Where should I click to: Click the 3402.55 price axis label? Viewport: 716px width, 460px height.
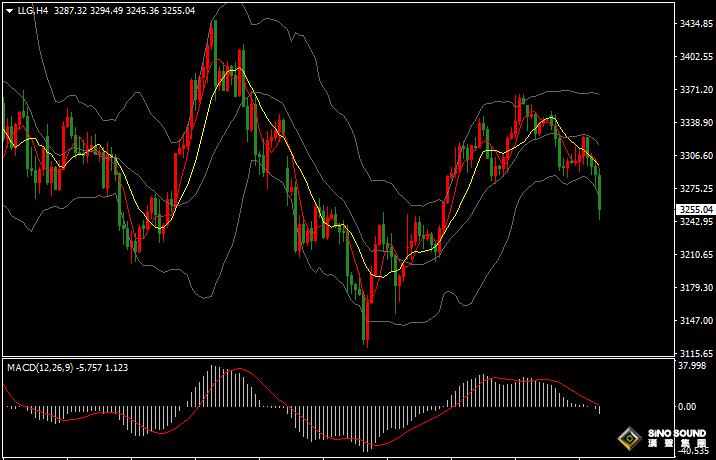coord(695,57)
